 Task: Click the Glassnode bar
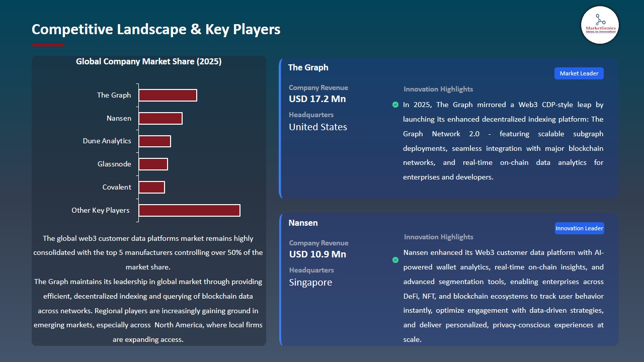tap(153, 163)
